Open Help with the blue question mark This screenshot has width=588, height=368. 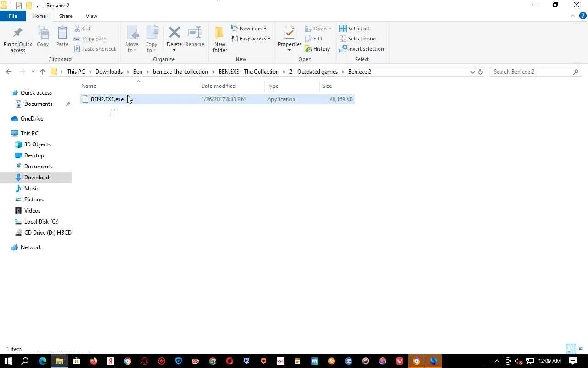tap(583, 16)
